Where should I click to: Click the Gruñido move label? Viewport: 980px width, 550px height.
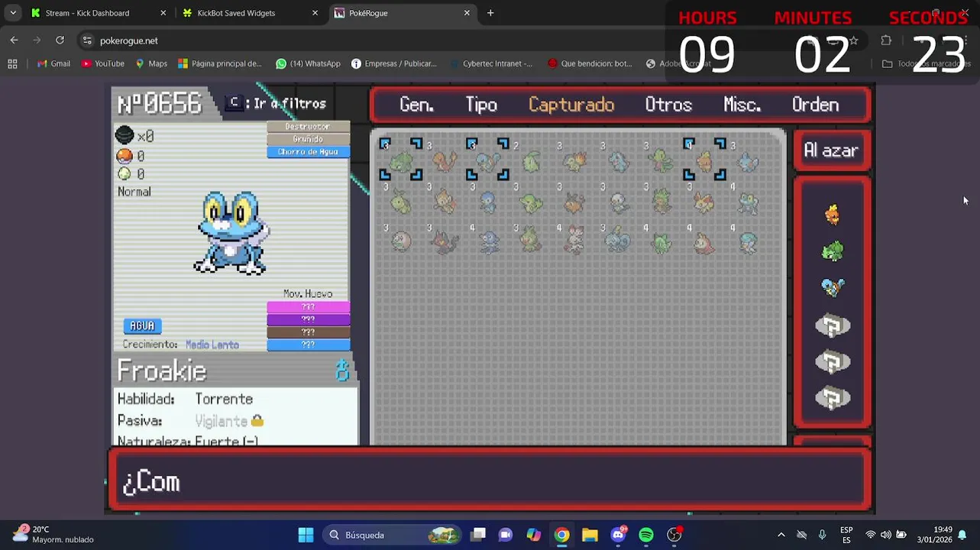coord(308,139)
